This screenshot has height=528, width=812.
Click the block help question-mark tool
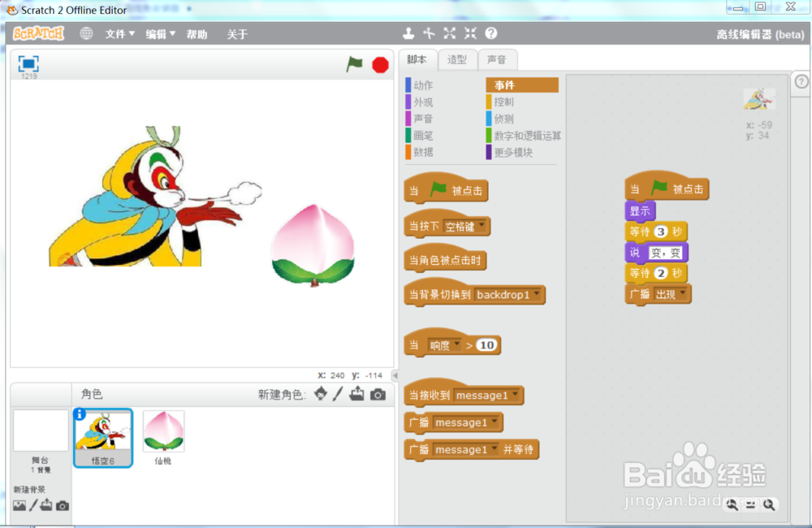coord(491,33)
